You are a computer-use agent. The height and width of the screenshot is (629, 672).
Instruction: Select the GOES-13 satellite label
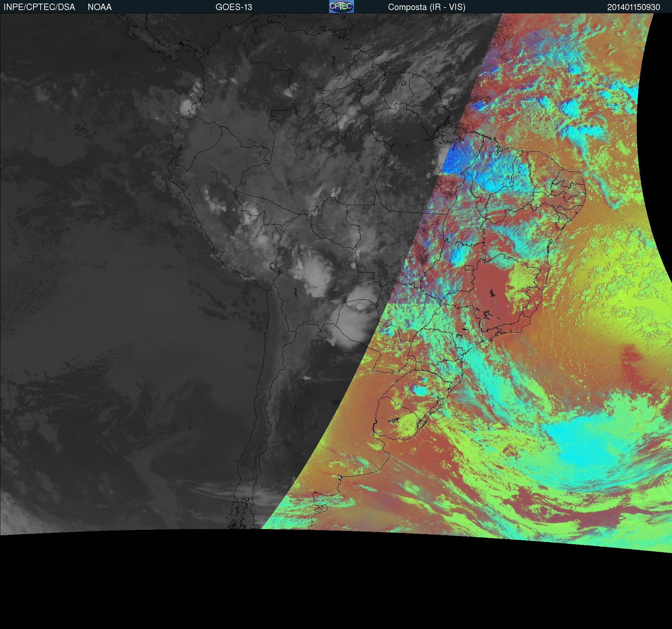point(234,7)
